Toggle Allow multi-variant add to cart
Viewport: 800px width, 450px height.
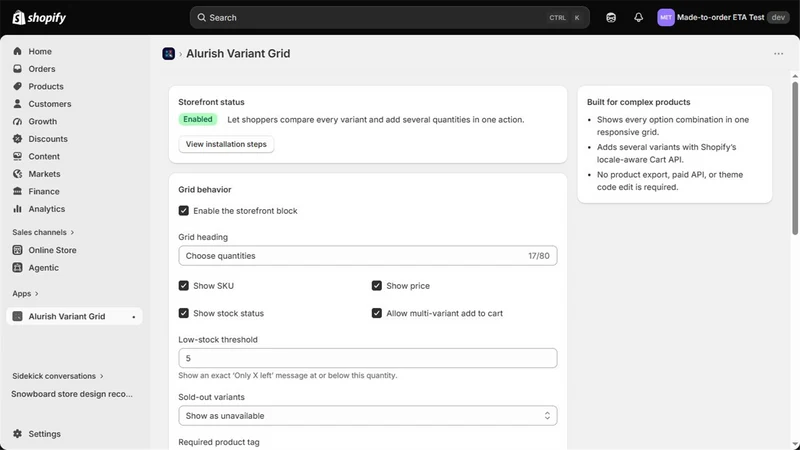(x=377, y=313)
